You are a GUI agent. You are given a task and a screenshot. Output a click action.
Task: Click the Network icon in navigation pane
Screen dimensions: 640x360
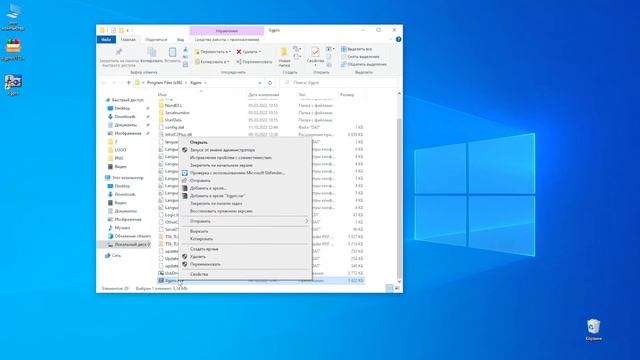[108, 256]
